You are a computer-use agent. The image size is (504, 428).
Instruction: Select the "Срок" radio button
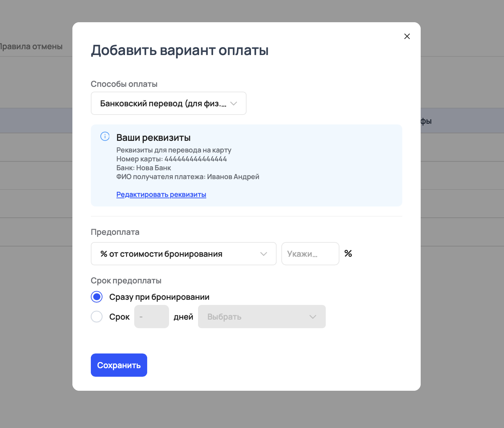tap(97, 317)
